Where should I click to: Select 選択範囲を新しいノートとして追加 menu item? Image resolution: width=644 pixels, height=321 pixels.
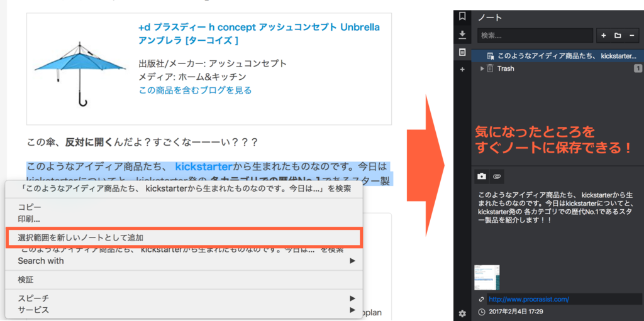(184, 237)
